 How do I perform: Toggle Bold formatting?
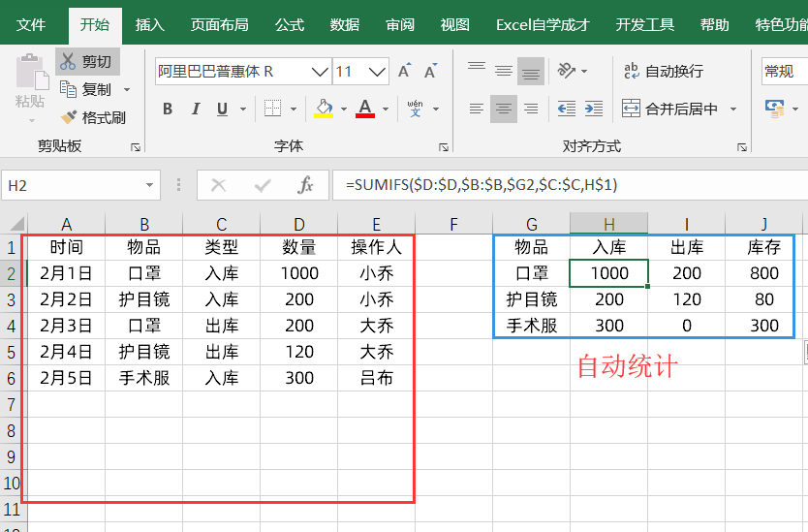[x=168, y=109]
